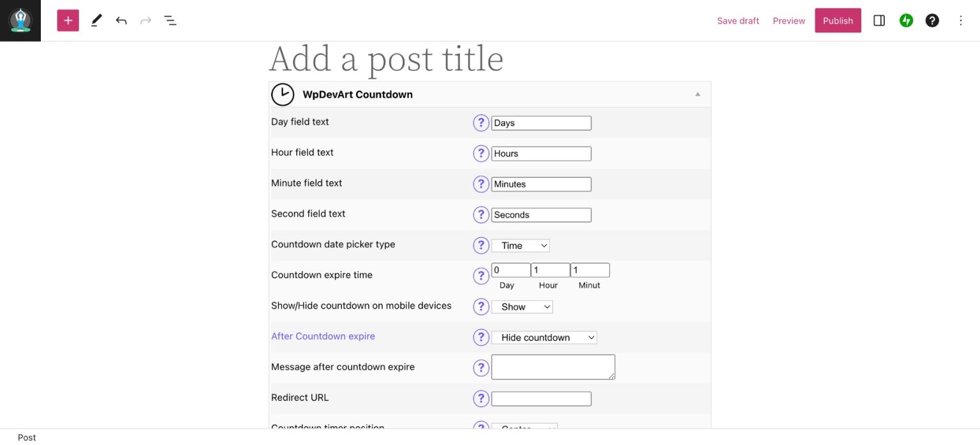Redo the last change
980x445 pixels.
[145, 20]
